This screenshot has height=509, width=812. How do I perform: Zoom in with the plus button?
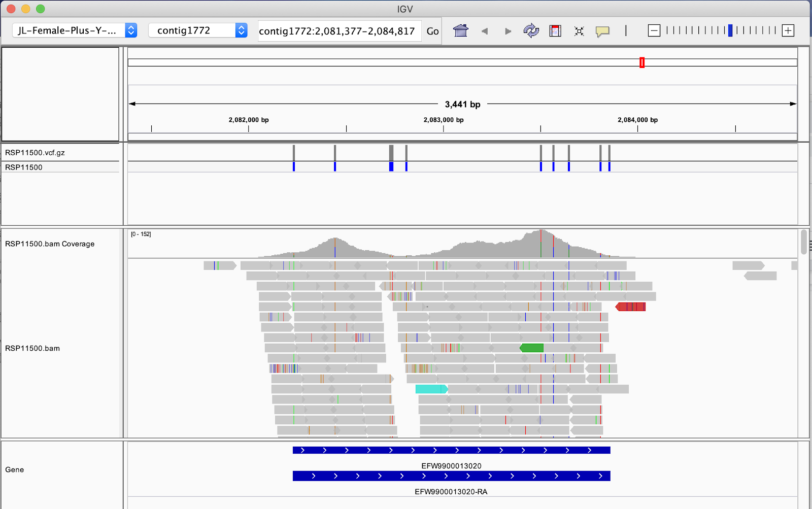pyautogui.click(x=788, y=31)
